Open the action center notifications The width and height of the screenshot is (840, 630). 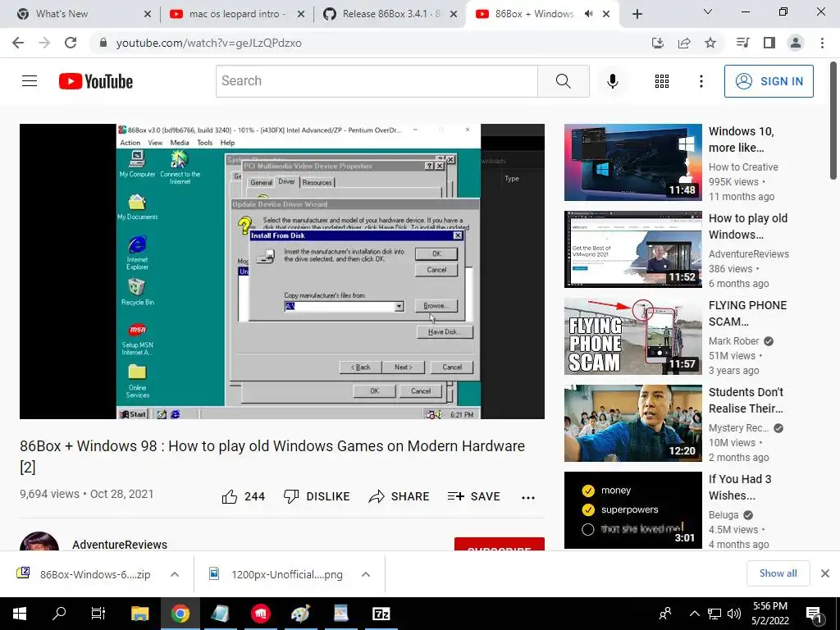coord(814,614)
